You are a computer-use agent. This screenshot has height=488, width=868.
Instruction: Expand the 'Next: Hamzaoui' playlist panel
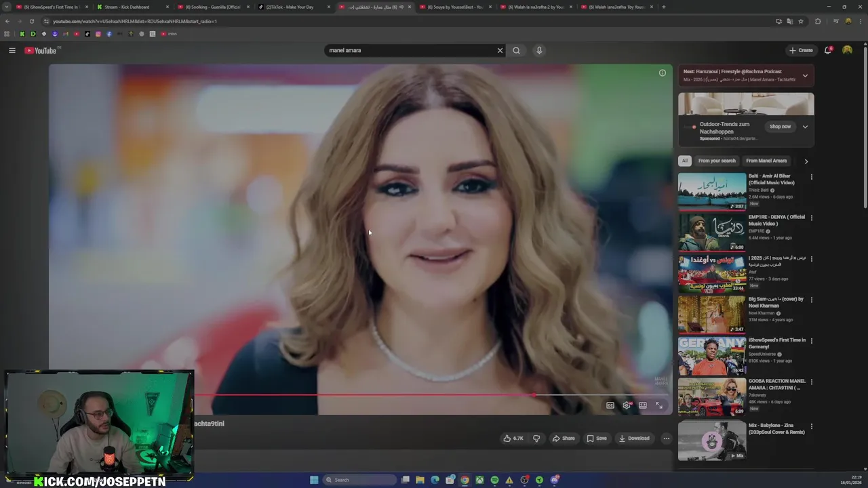805,76
